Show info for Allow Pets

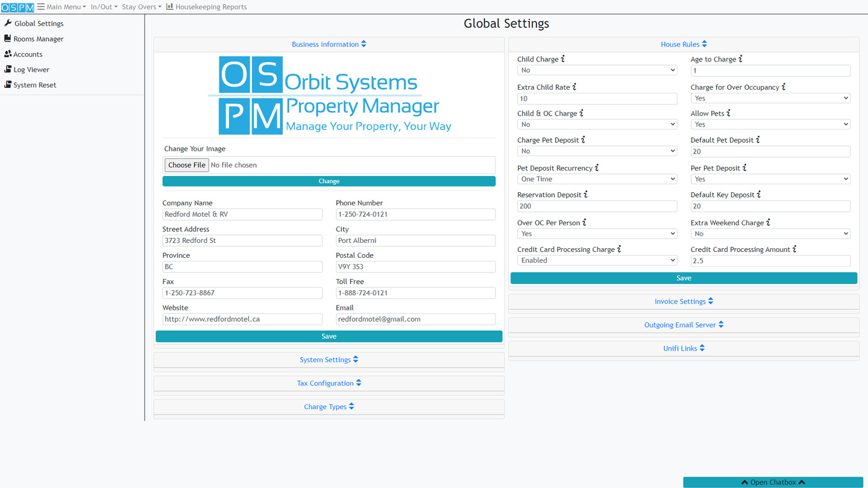click(x=729, y=113)
